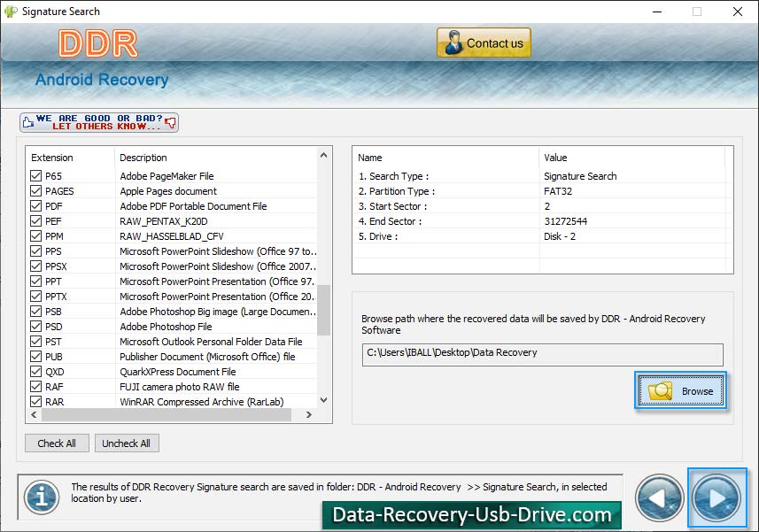Select 'RAW_PENTAX_K20D' description
This screenshot has width=759, height=532.
163,221
